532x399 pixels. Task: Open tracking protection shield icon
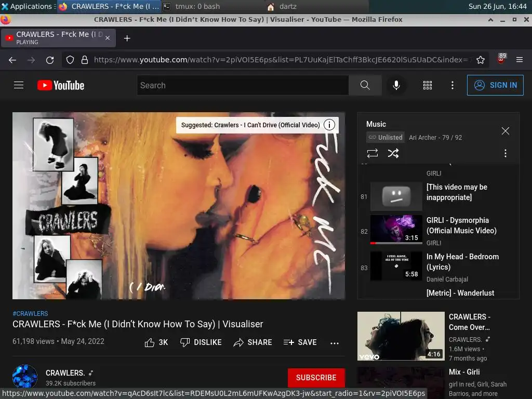pos(70,60)
